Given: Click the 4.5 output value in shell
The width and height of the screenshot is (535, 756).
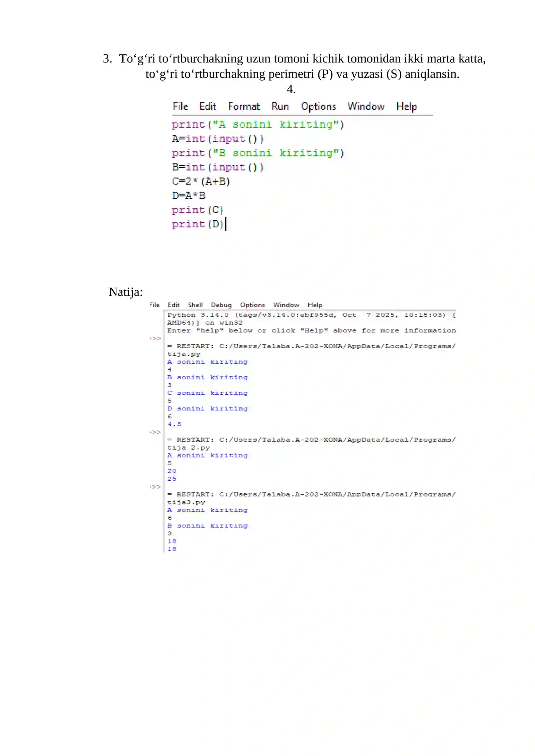Looking at the screenshot, I should coord(174,424).
